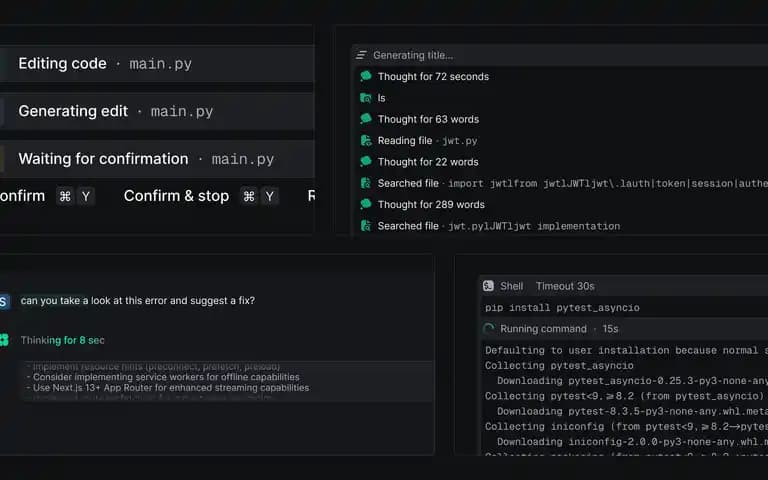Open the Generating edit main.py step
768x480 pixels.
click(x=157, y=111)
